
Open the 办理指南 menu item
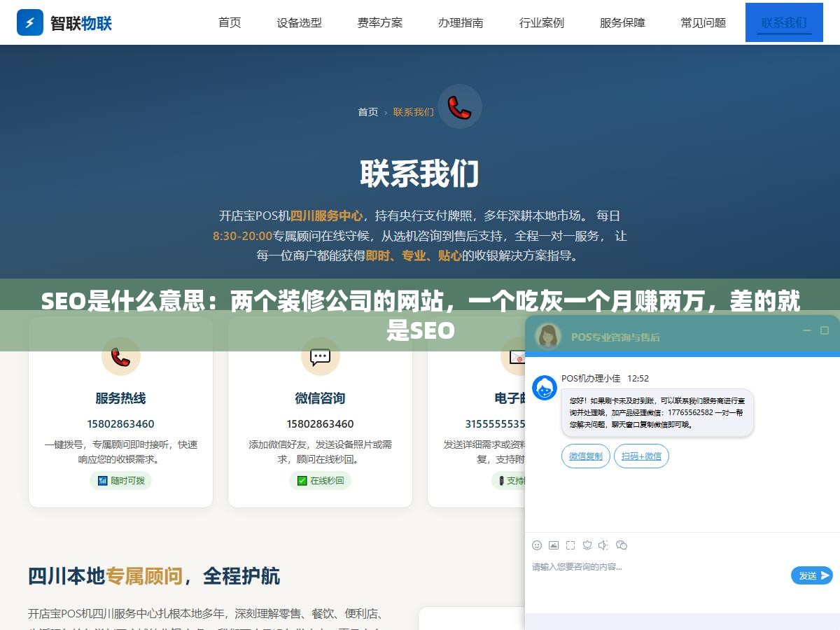[x=461, y=22]
